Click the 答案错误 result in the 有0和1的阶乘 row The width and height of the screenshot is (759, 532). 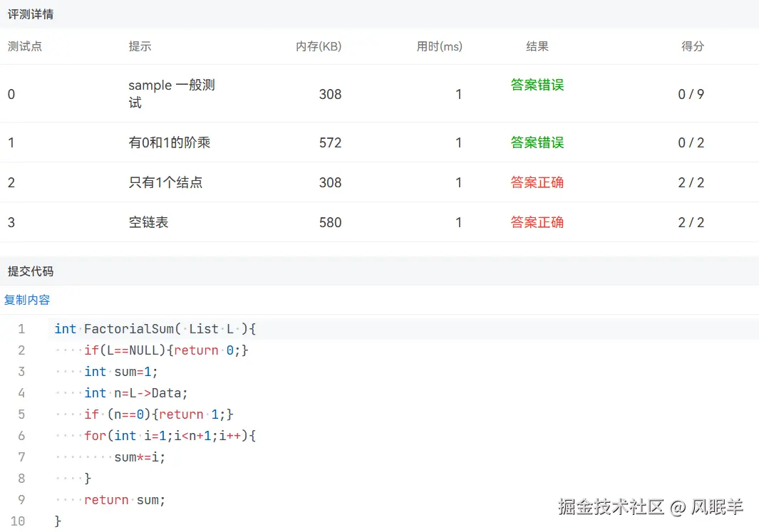pyautogui.click(x=537, y=142)
